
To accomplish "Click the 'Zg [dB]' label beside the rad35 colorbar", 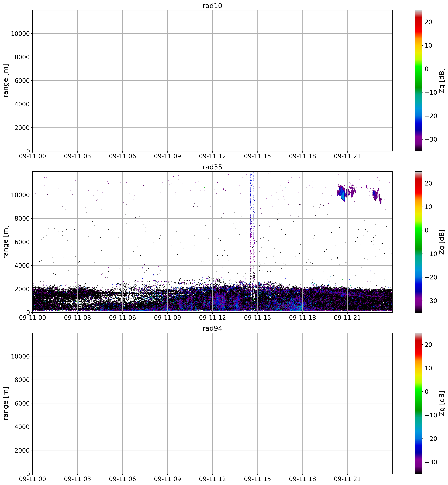I will coord(442,242).
